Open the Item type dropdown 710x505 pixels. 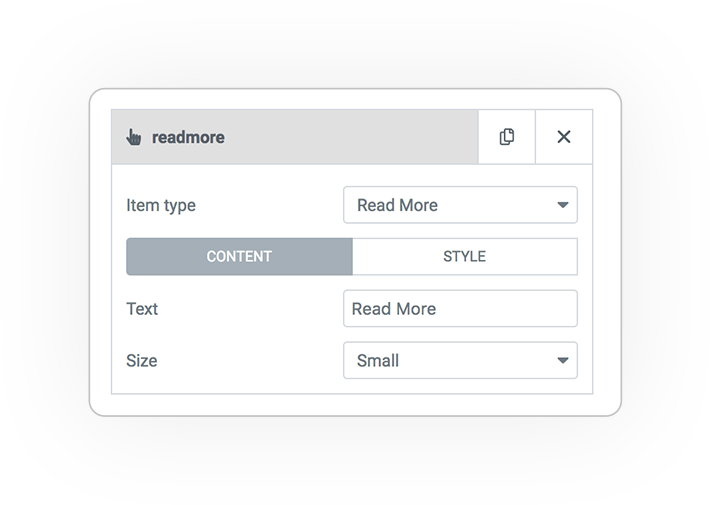(460, 205)
